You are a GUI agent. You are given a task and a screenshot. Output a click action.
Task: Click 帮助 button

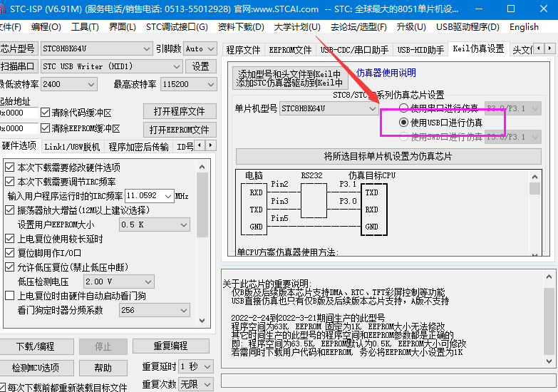coord(103,368)
